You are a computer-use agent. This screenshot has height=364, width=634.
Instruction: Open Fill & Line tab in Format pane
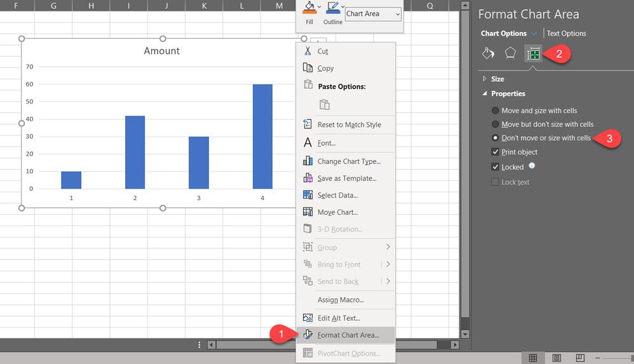click(x=488, y=53)
